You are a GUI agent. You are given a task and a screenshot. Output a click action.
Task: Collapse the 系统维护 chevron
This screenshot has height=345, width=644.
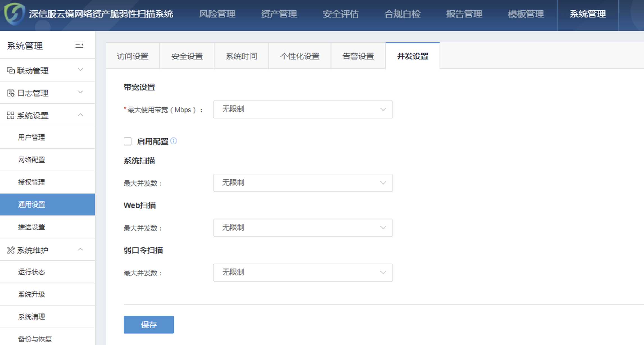click(x=80, y=249)
